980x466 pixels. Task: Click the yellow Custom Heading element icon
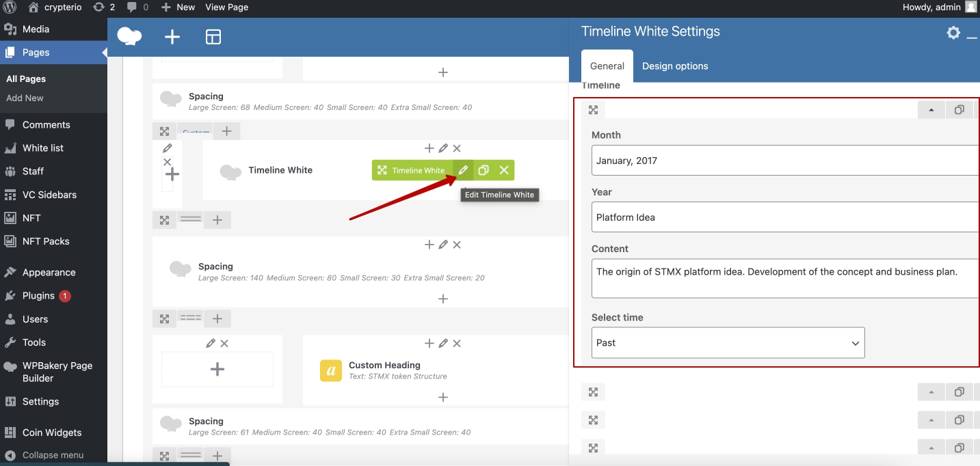click(331, 370)
